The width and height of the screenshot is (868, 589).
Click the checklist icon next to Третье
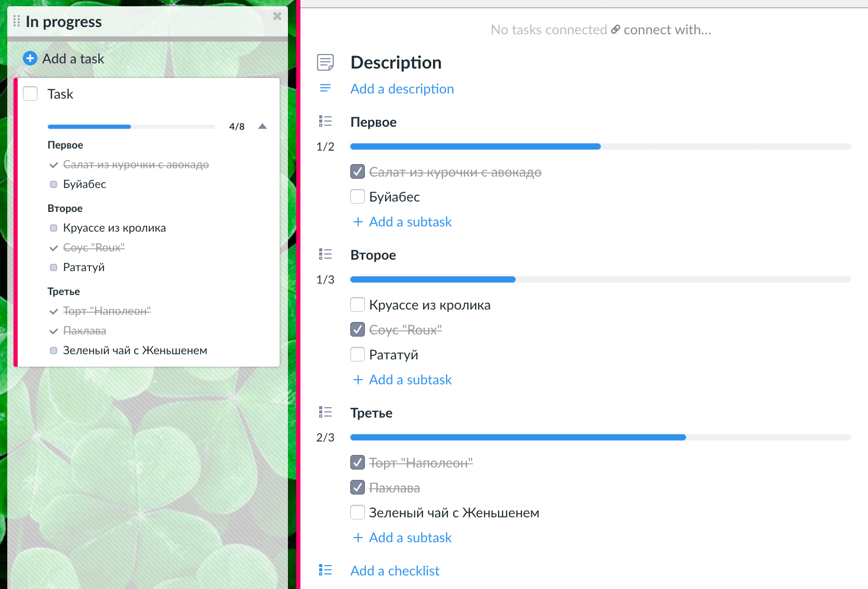(325, 412)
